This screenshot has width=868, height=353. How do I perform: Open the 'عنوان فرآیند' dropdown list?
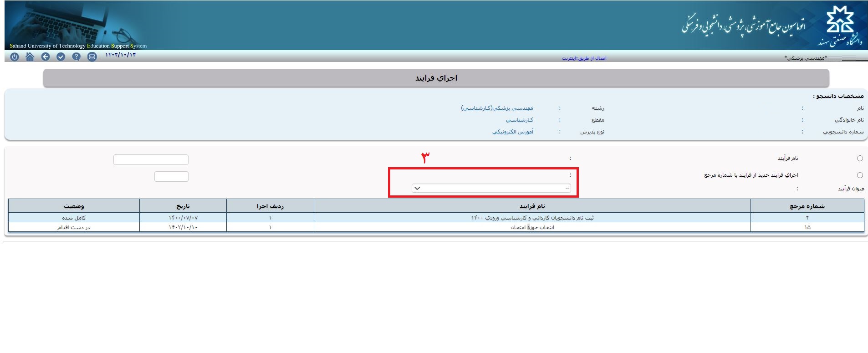[x=491, y=189]
